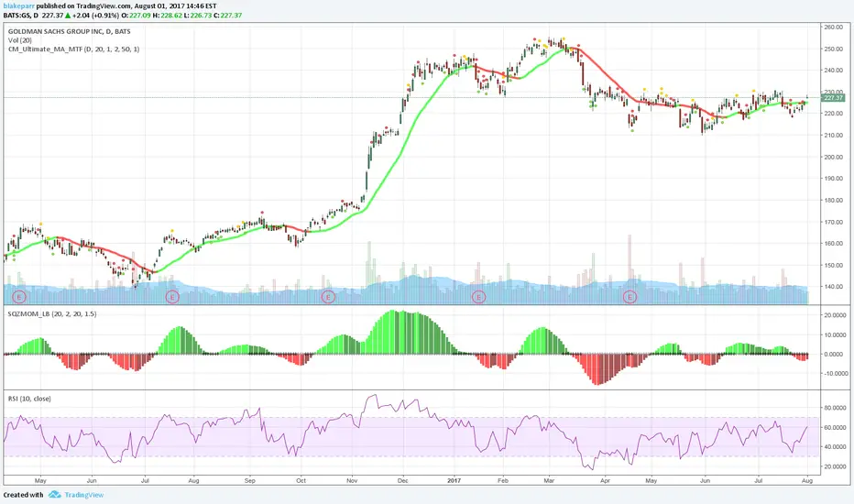Click the BATS:GS, D symbol text

(21, 16)
